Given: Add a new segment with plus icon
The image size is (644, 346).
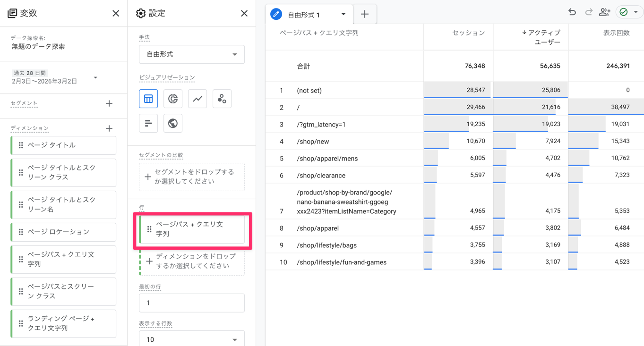Looking at the screenshot, I should [109, 103].
